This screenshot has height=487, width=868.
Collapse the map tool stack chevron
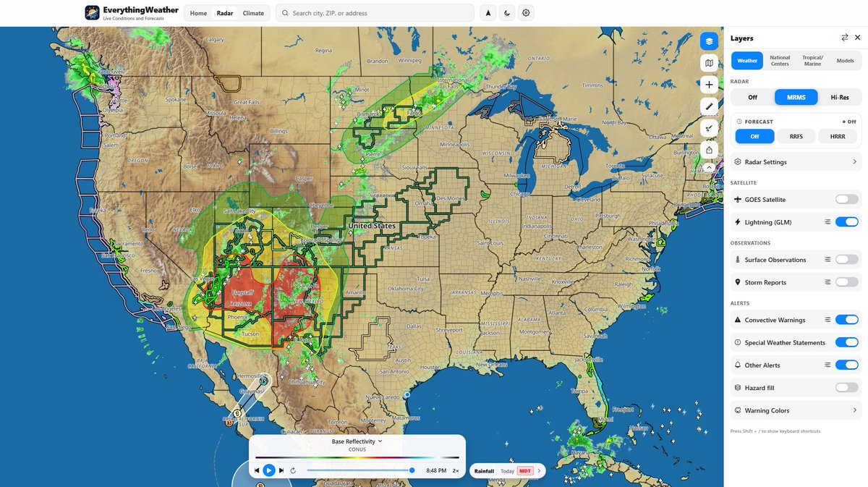coord(709,167)
